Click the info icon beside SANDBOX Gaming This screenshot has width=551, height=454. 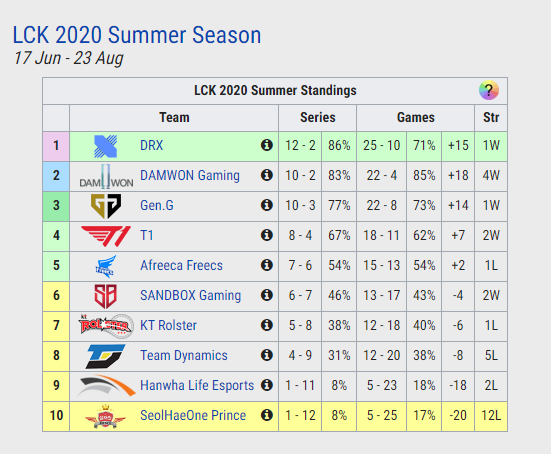267,295
